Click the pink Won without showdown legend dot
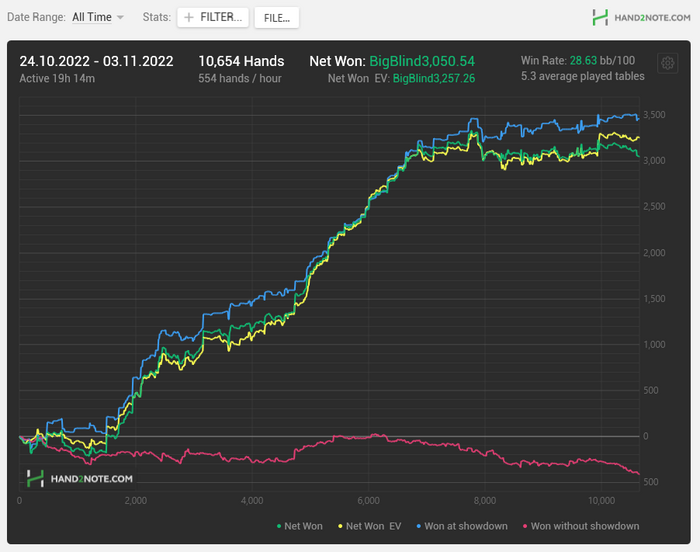Screen dimensions: 700x552 525,527
